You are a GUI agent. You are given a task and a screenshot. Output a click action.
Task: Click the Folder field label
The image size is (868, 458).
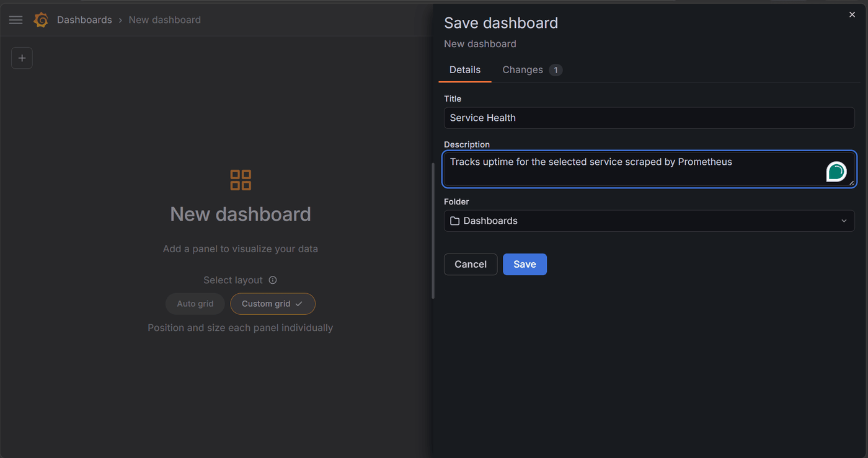[456, 201]
